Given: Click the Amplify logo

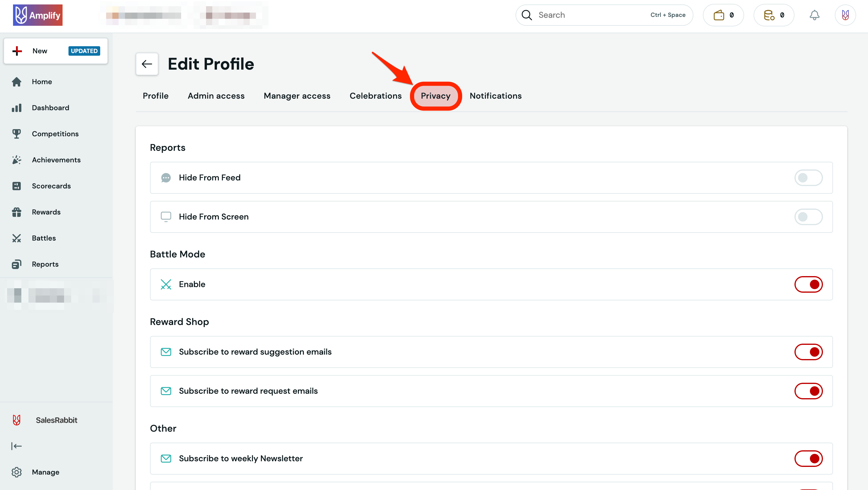Looking at the screenshot, I should point(37,15).
